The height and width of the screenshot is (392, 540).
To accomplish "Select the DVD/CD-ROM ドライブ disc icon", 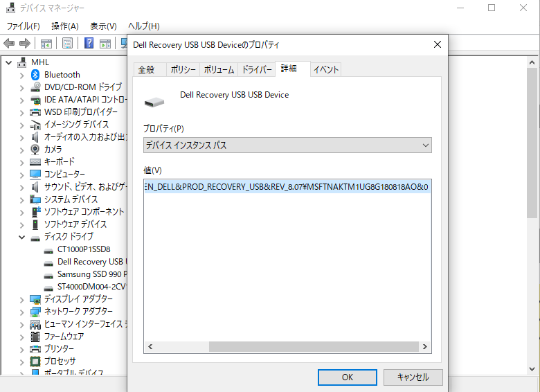I will click(35, 87).
